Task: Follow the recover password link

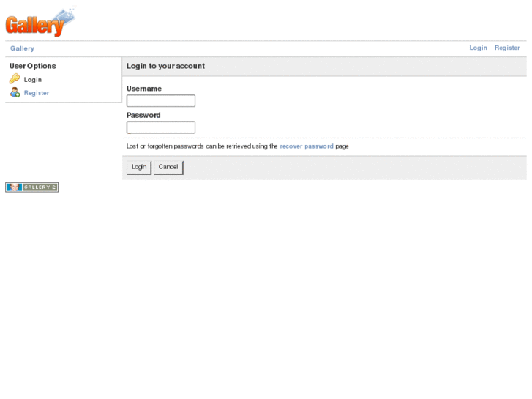Action: (x=307, y=146)
